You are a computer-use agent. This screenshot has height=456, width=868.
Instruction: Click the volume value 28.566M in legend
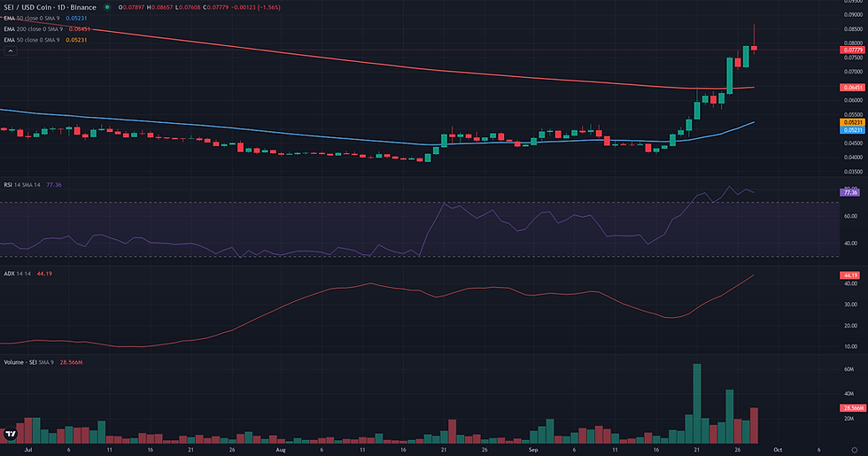[x=72, y=362]
